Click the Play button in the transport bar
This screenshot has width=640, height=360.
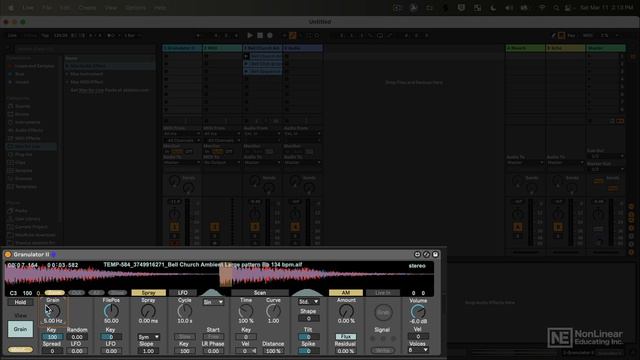coord(250,36)
